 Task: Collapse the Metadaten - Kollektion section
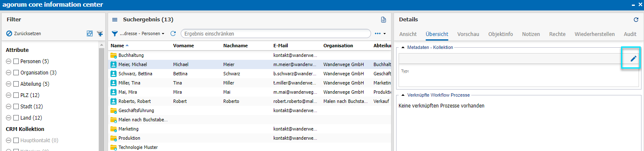(403, 48)
